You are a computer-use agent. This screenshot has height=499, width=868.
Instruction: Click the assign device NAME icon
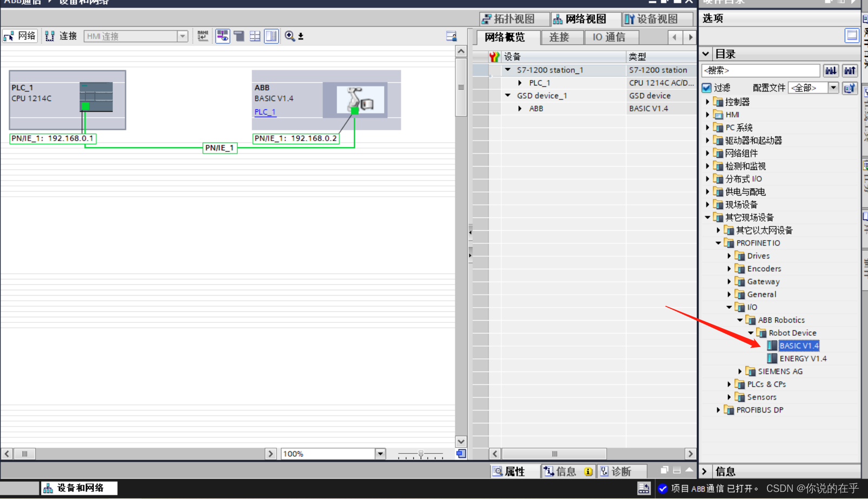point(203,36)
